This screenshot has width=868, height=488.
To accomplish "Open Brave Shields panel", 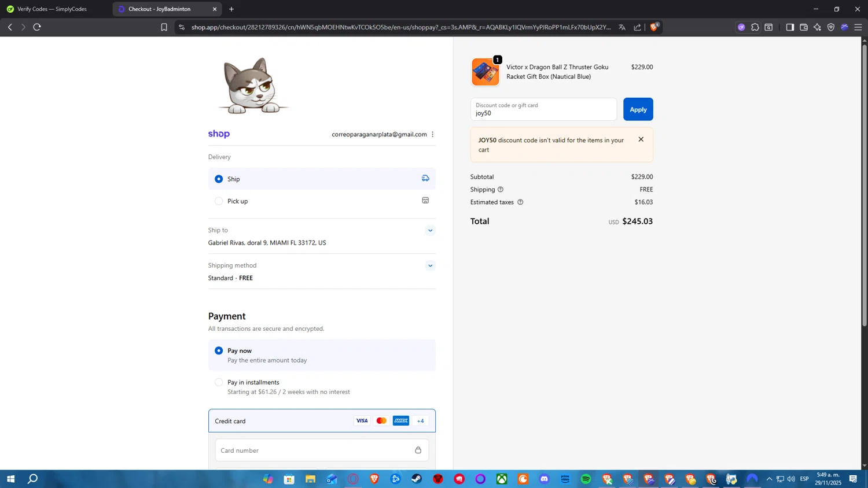I will click(x=654, y=27).
